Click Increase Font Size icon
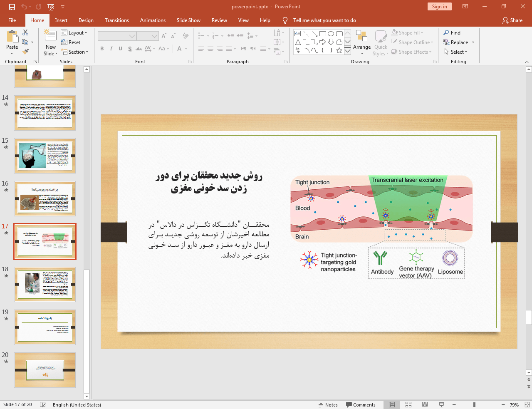 164,36
